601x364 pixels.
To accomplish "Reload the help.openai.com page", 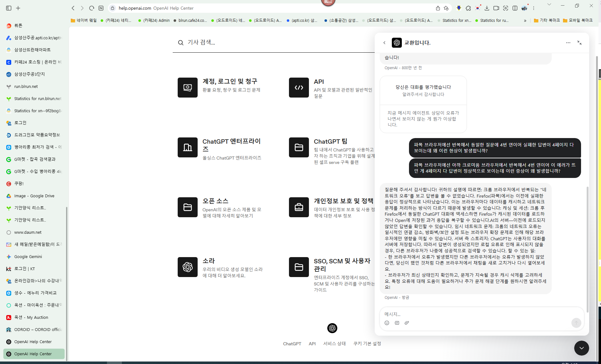I will pos(92,8).
